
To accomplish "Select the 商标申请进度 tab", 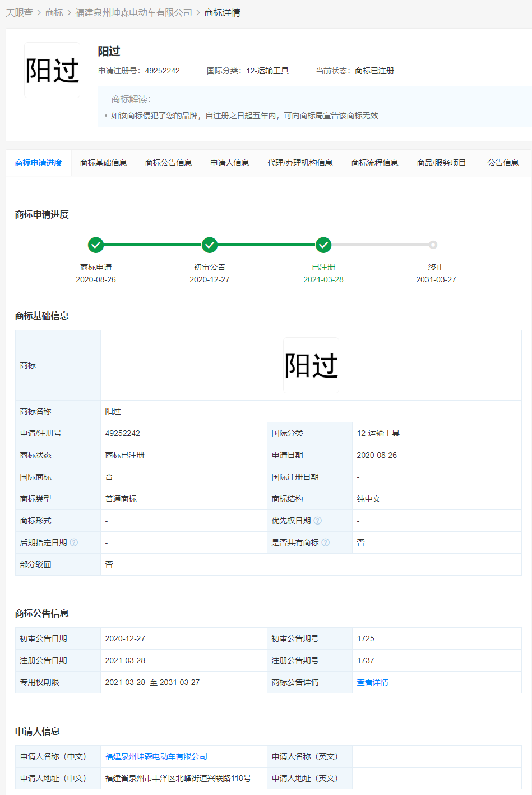I will click(39, 163).
